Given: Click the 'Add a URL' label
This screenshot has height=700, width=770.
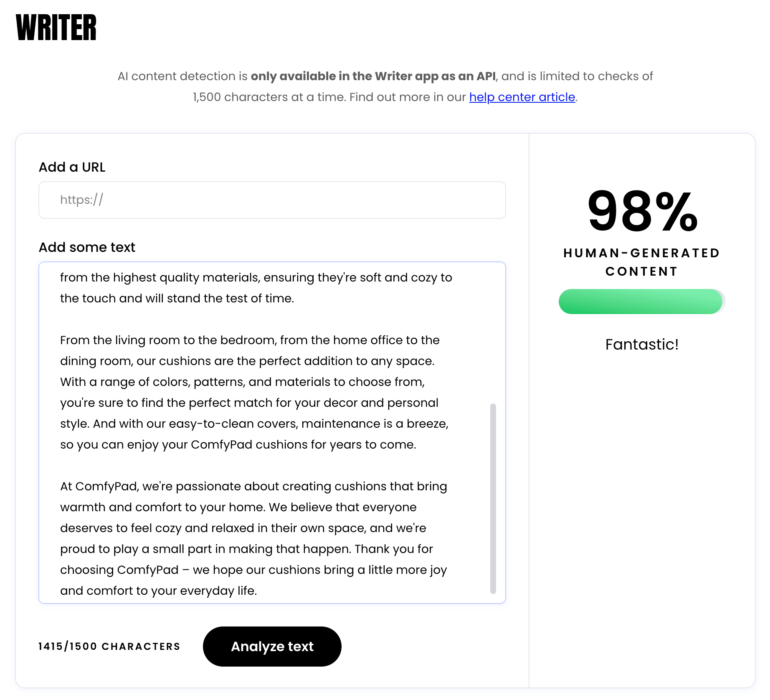Looking at the screenshot, I should click(72, 167).
